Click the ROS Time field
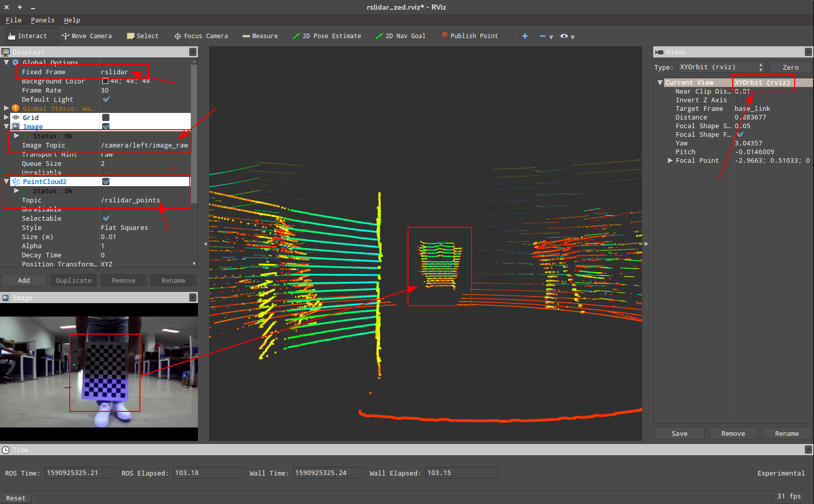The height and width of the screenshot is (504, 814). [x=81, y=473]
